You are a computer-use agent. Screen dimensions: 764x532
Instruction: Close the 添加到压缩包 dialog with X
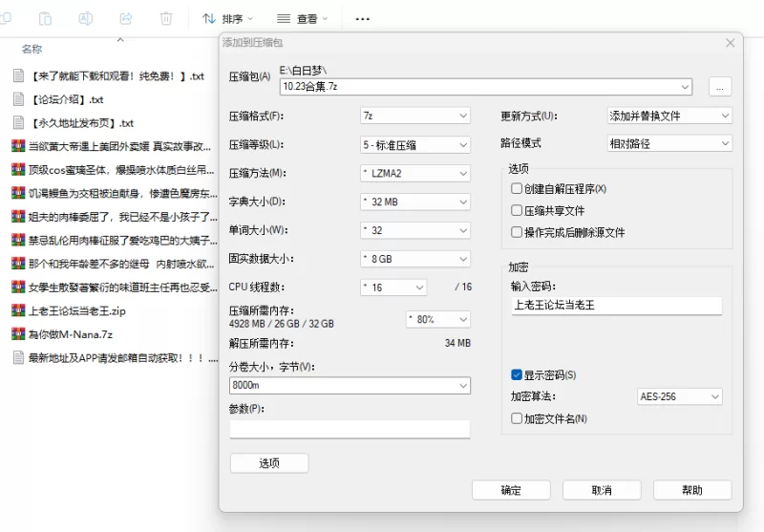[731, 43]
